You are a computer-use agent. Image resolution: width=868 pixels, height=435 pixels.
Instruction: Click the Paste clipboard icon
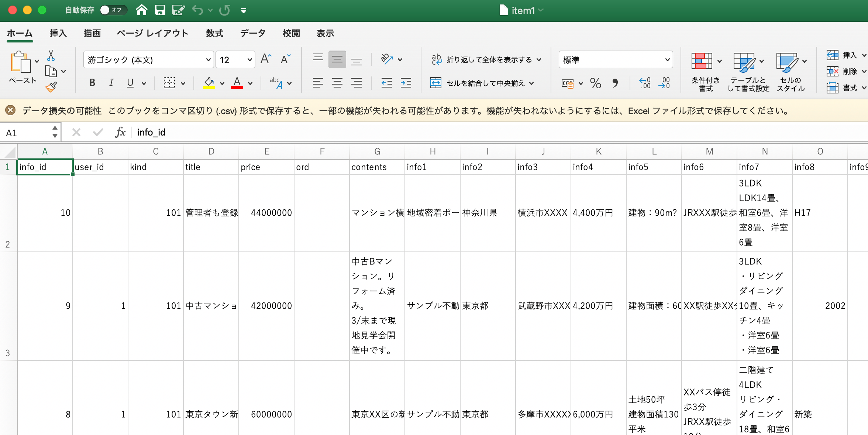[x=20, y=62]
